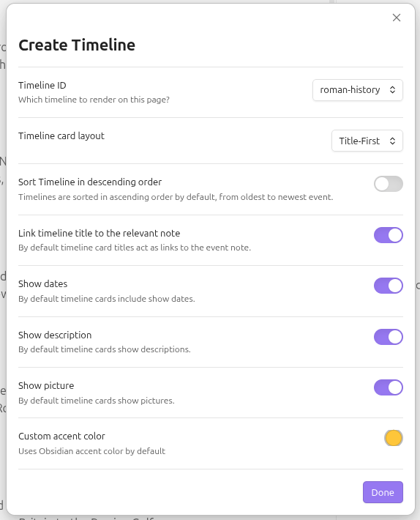Open the Timeline card layout dropdown
This screenshot has width=420, height=520.
(x=367, y=141)
